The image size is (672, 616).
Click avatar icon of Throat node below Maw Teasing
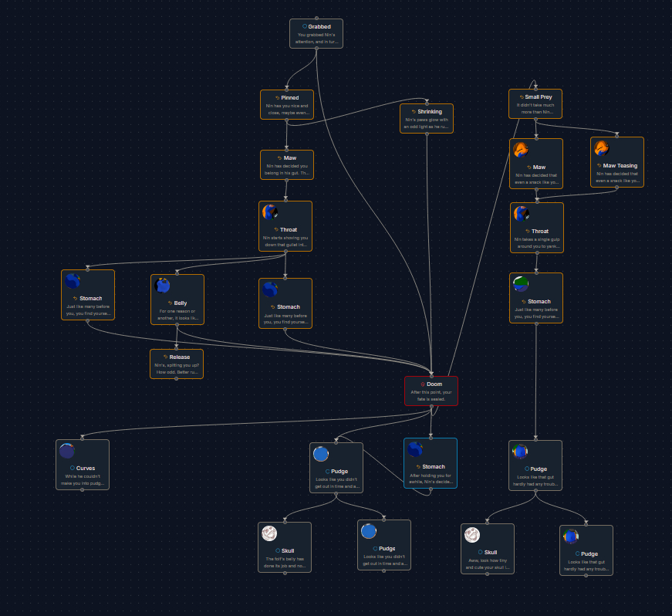(x=522, y=214)
